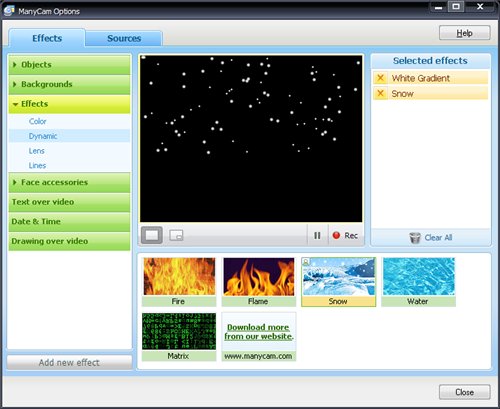Choose the Fire effect thumbnail
This screenshot has height=409, width=500.
click(179, 282)
